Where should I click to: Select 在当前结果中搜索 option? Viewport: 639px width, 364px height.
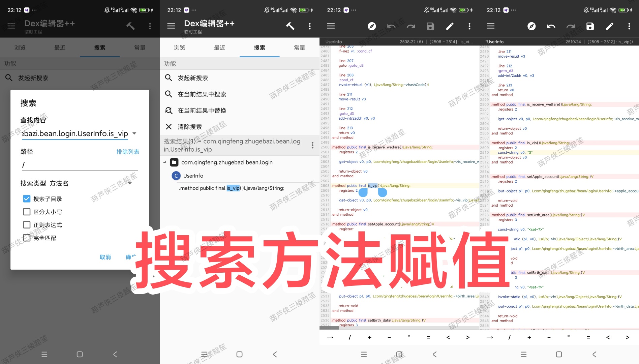pos(239,94)
